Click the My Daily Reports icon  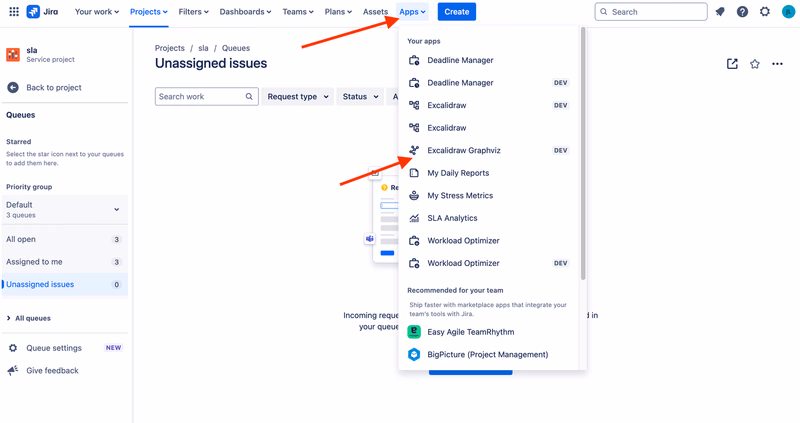(x=414, y=173)
